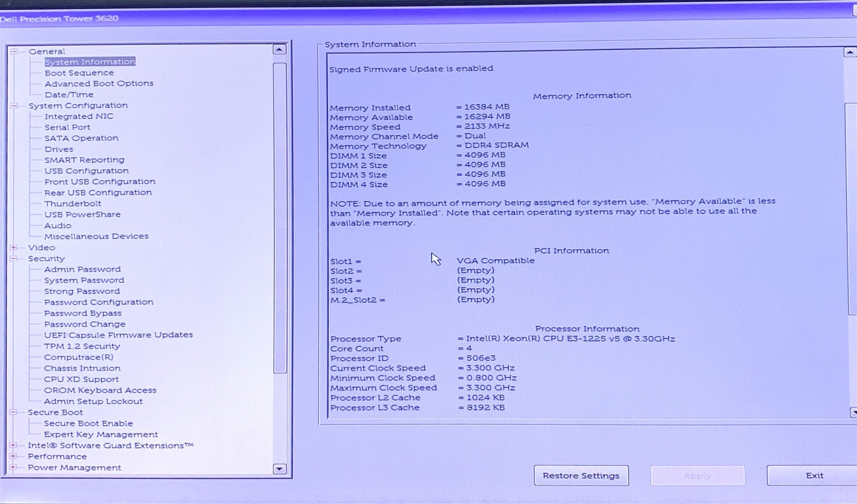Click the System Information scrollbar thumb

(x=852, y=209)
